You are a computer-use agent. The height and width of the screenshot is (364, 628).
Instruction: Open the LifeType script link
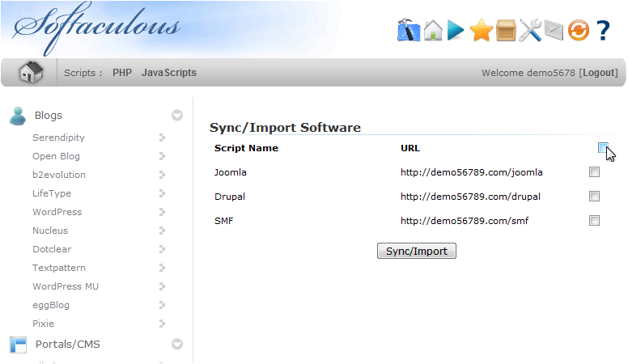tap(52, 193)
